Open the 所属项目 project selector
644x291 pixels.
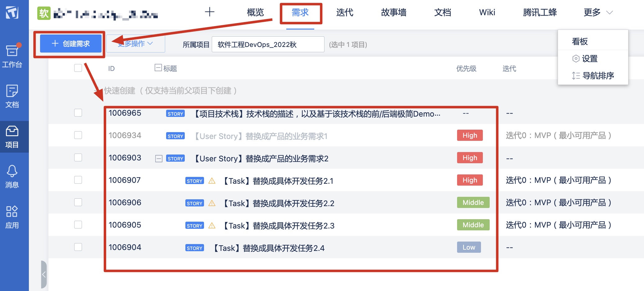[x=268, y=44]
